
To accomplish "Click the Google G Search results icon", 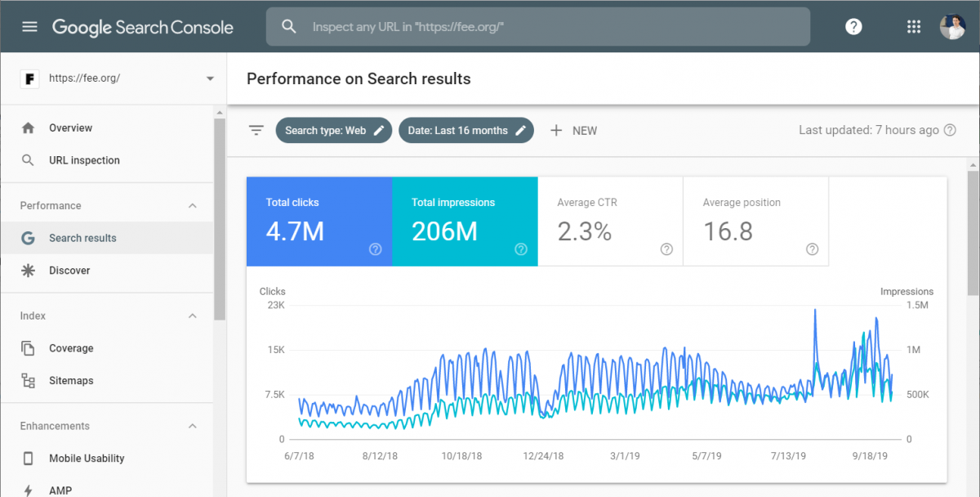I will pyautogui.click(x=29, y=238).
